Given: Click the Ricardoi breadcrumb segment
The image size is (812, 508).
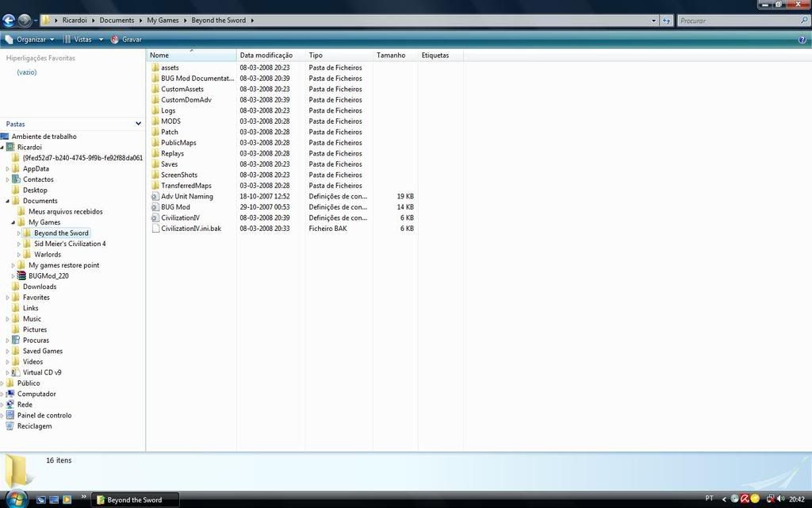Looking at the screenshot, I should (x=75, y=20).
